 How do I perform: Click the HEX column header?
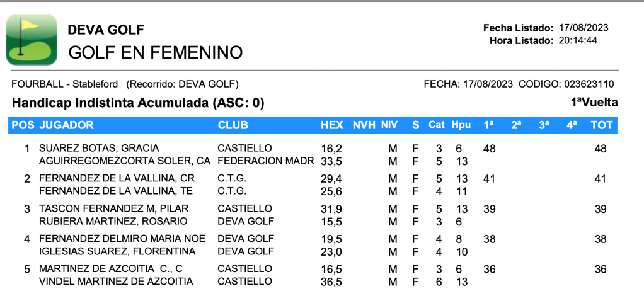click(331, 125)
